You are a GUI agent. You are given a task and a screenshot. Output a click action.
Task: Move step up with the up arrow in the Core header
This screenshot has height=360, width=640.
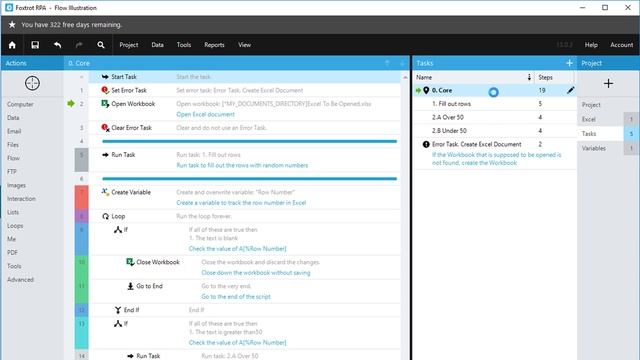387,63
